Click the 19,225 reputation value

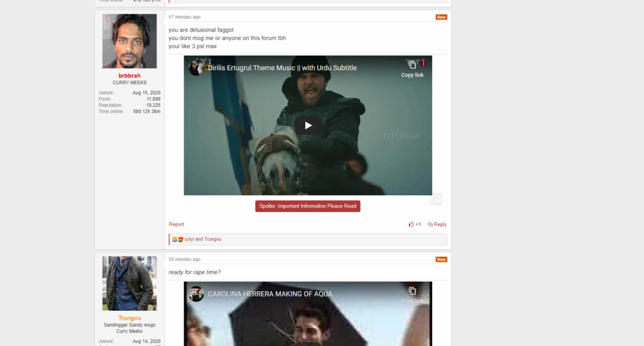(x=153, y=105)
